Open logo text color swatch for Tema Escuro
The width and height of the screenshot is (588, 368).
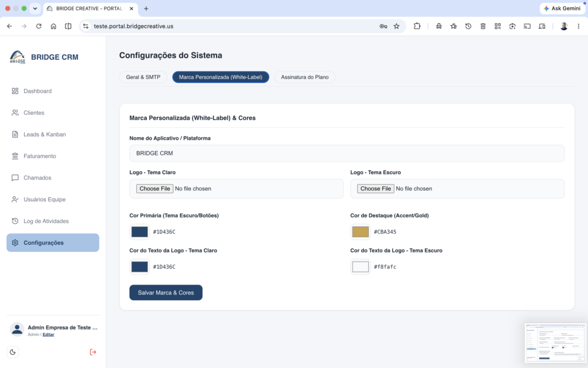click(361, 267)
